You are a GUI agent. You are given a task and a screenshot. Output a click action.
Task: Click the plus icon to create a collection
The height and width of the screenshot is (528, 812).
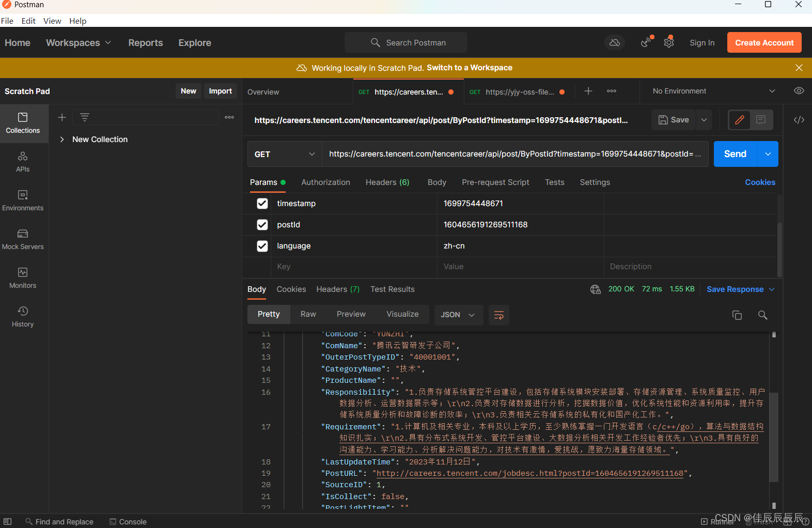(x=62, y=117)
